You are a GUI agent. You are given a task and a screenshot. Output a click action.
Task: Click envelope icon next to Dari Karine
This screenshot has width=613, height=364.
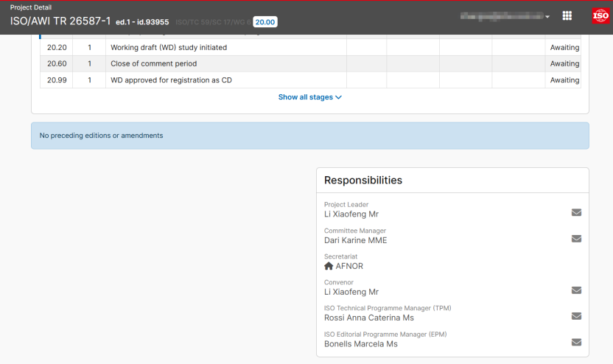point(576,239)
